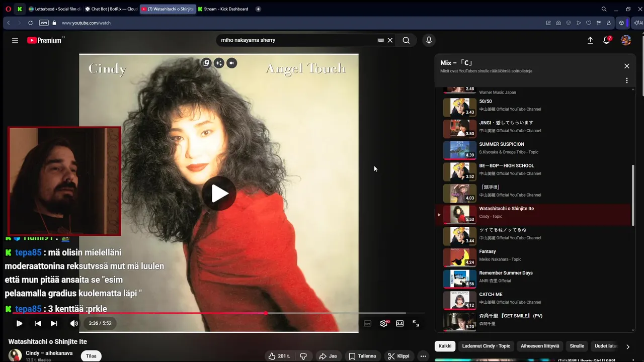Select Ladannut Cindy - Topic chip
Viewport: 644px width, 362px height.
click(486, 346)
